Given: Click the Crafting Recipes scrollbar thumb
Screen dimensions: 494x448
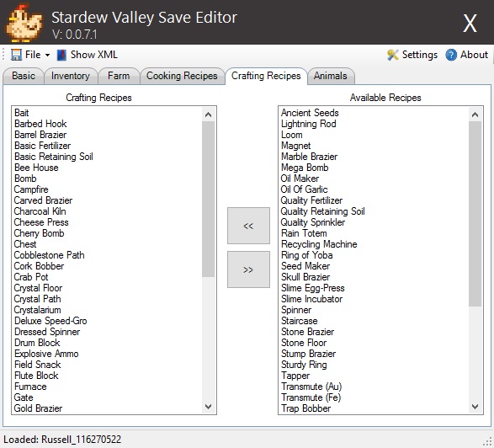Looking at the screenshot, I should (x=208, y=200).
